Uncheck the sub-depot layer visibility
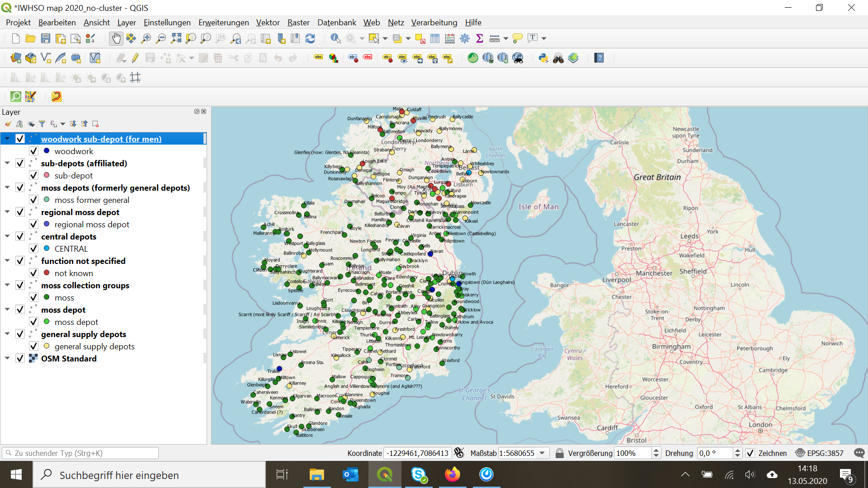The image size is (868, 488). [x=34, y=175]
